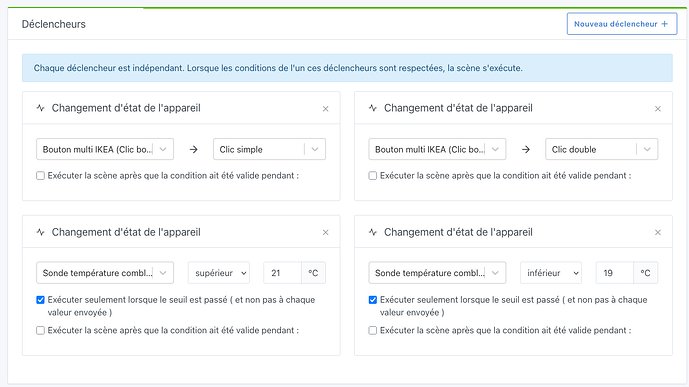Click the card title above supérieur 21
The image size is (689, 387).
[126, 232]
